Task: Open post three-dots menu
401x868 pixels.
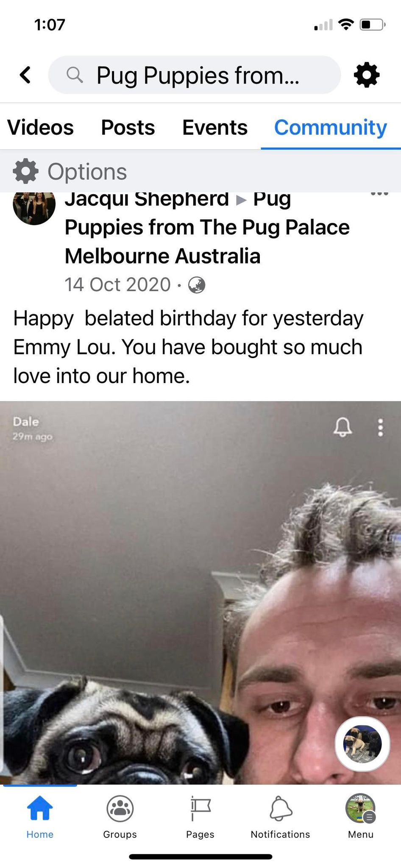Action: click(x=379, y=194)
